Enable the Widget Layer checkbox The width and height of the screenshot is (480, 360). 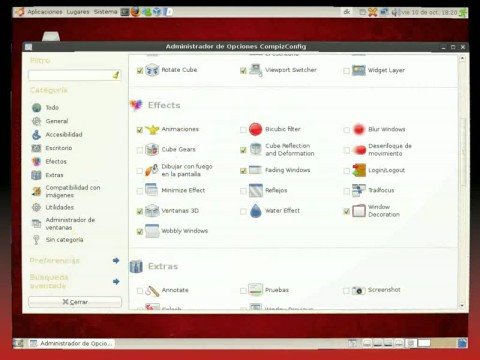tap(347, 71)
